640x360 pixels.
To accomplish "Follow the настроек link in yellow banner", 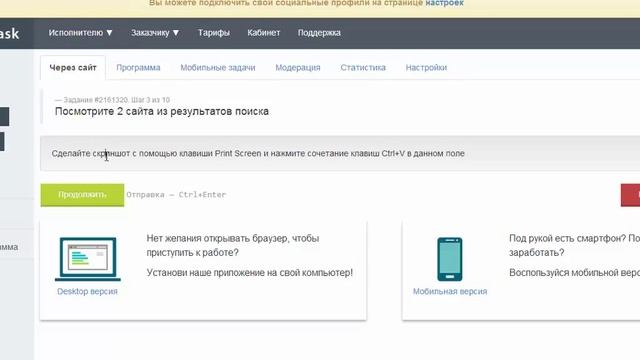I will point(444,3).
